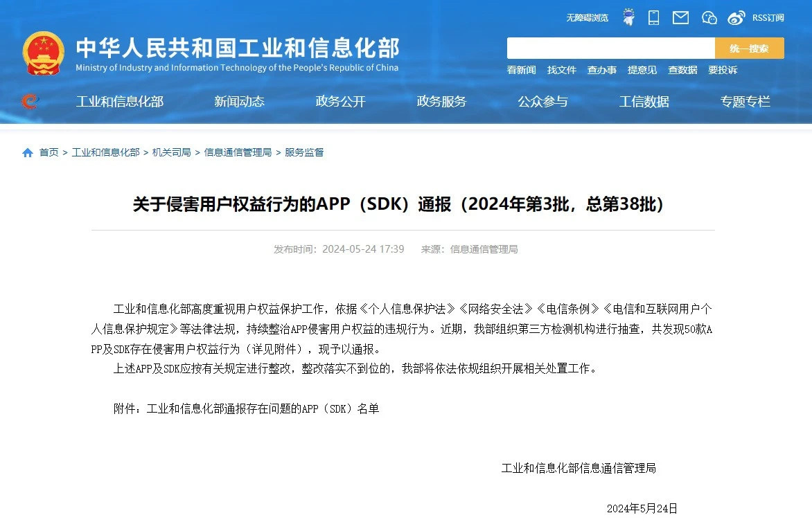Click the 无障碍浏览 accessibility link
The height and width of the screenshot is (522, 812).
tap(587, 17)
